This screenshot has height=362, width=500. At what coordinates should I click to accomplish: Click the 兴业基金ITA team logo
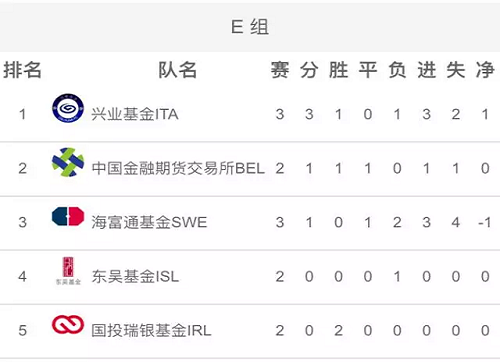click(x=68, y=108)
